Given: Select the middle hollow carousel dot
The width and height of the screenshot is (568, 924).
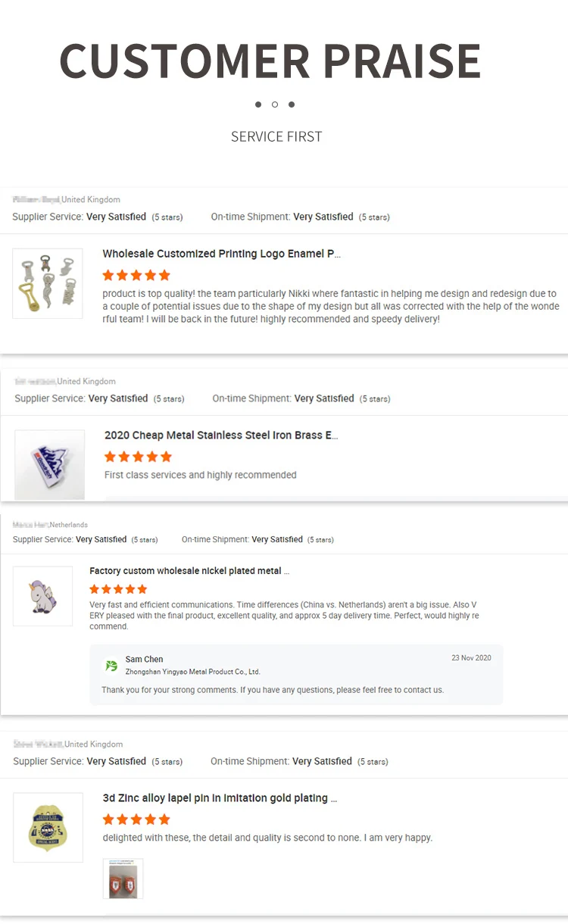Looking at the screenshot, I should (x=275, y=105).
